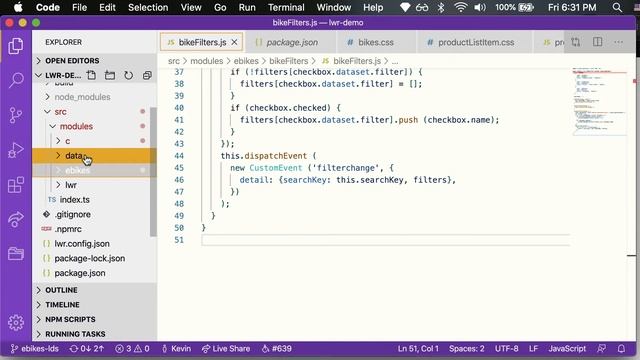The width and height of the screenshot is (640, 360).
Task: Open notifications bell in status bar
Action: [x=621, y=349]
